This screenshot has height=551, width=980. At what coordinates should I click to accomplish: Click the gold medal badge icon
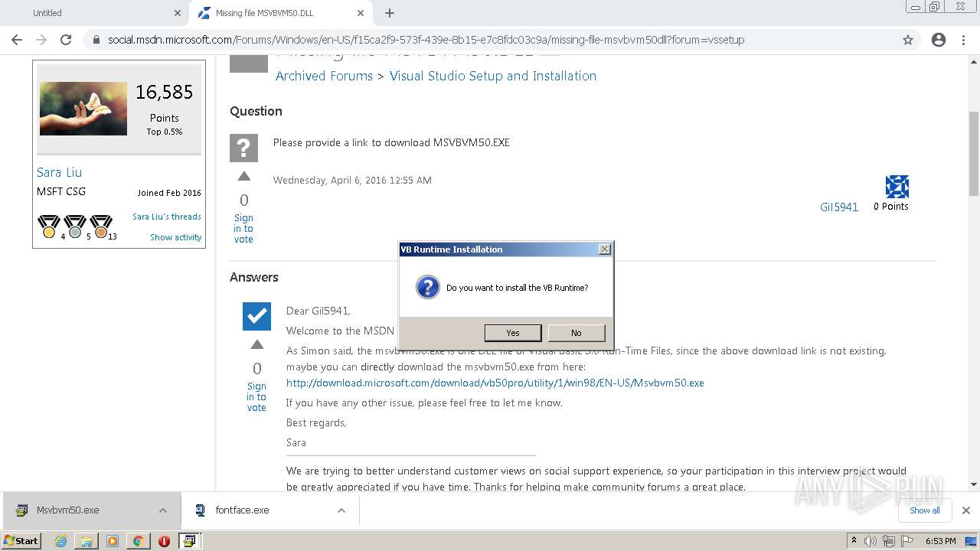49,227
